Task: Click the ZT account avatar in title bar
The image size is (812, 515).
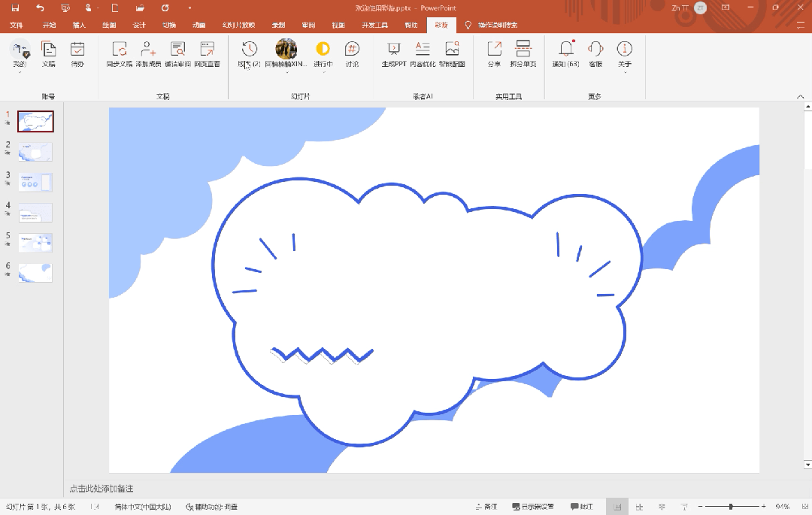Action: (x=700, y=8)
